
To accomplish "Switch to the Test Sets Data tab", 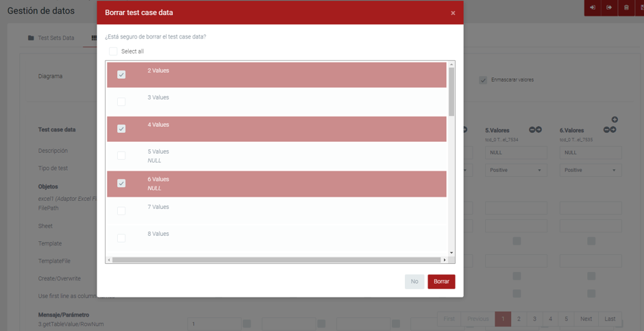I will coord(51,38).
